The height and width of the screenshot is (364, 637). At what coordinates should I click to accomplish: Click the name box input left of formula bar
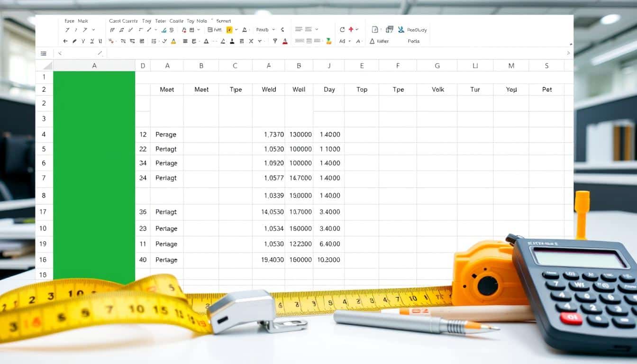tap(80, 54)
